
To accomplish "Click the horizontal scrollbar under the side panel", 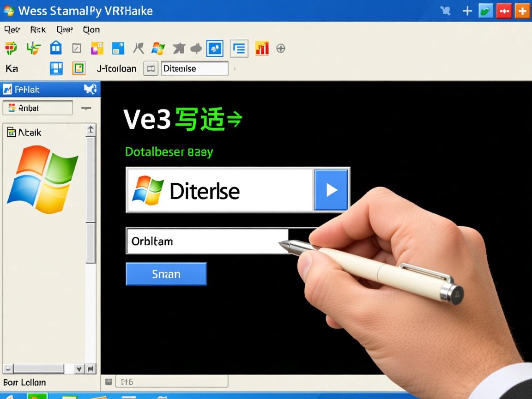I will click(x=38, y=369).
